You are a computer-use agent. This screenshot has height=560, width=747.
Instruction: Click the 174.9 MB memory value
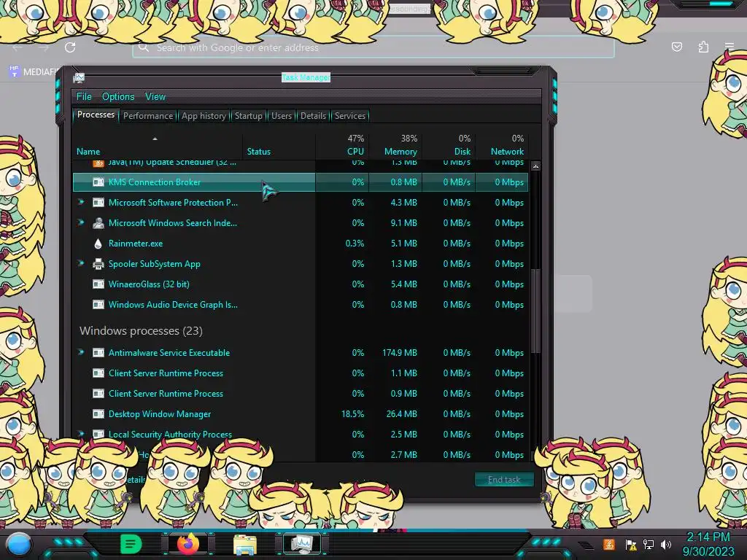pyautogui.click(x=399, y=353)
